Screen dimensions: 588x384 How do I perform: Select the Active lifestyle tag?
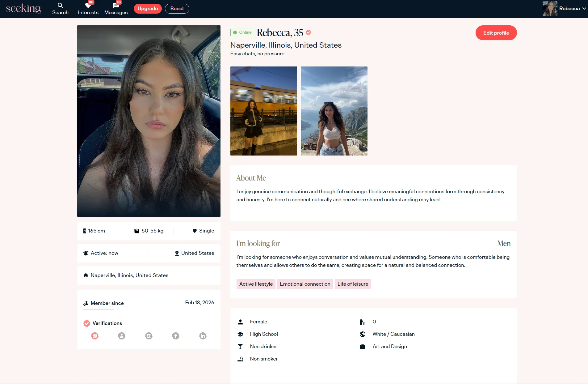click(256, 284)
